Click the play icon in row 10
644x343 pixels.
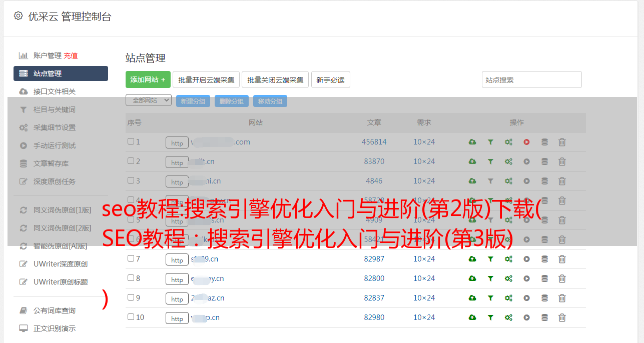click(526, 317)
